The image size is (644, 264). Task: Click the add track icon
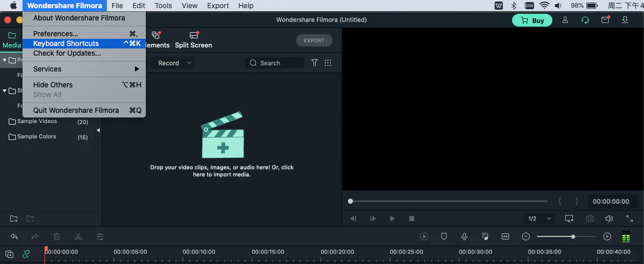[x=9, y=254]
